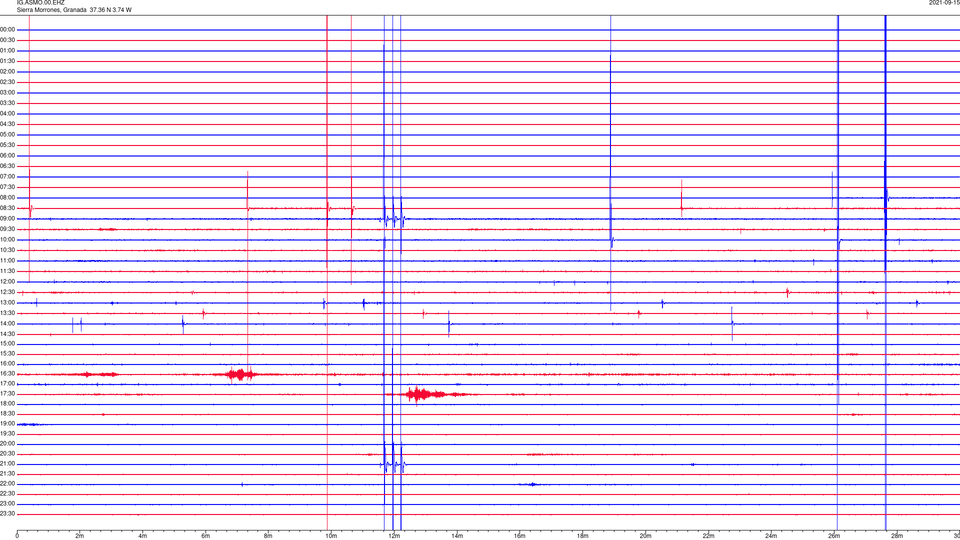Select the 11:00 trace time label
This screenshot has height=540, width=960.
(8, 260)
